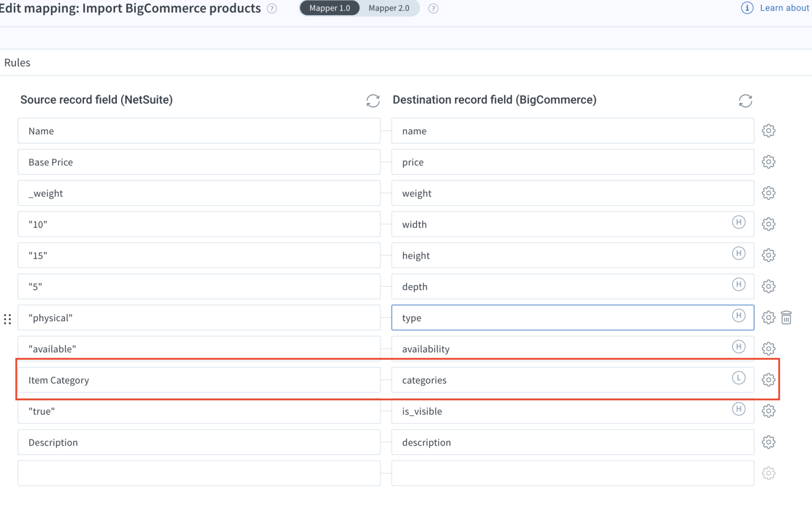812x524 pixels.
Task: Open the Base Price source field dropdown
Action: (199, 162)
